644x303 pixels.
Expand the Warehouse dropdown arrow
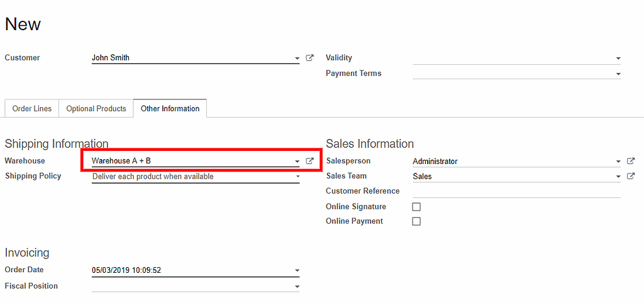(x=297, y=162)
